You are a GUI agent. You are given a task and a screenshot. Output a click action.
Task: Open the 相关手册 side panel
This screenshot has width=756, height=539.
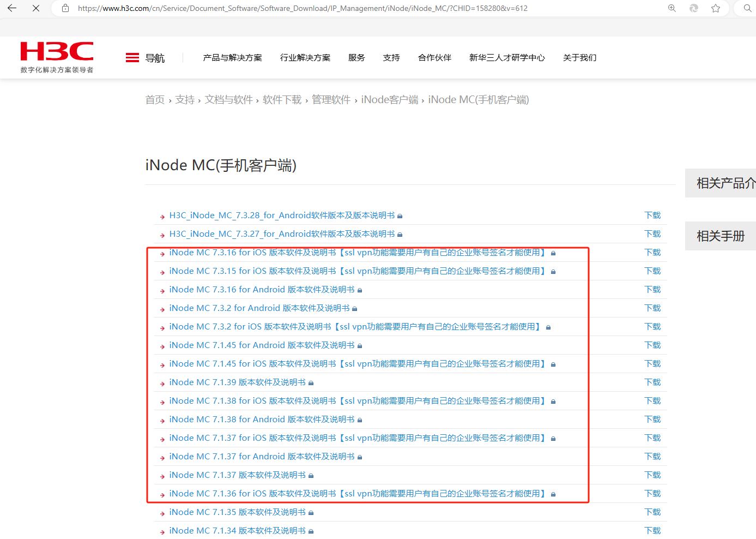[721, 236]
